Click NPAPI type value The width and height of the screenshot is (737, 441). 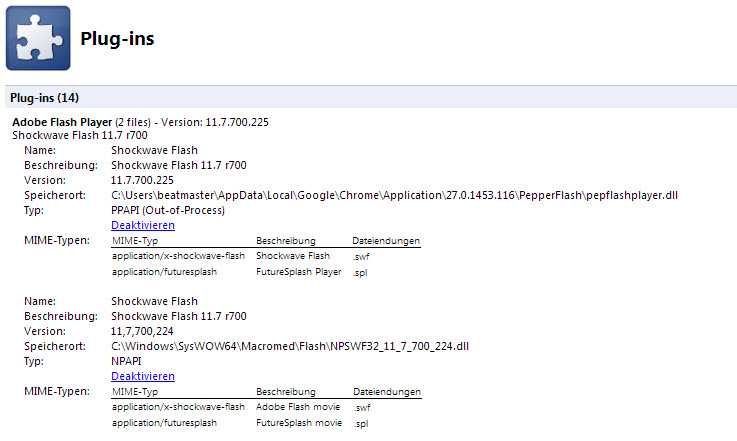click(126, 361)
